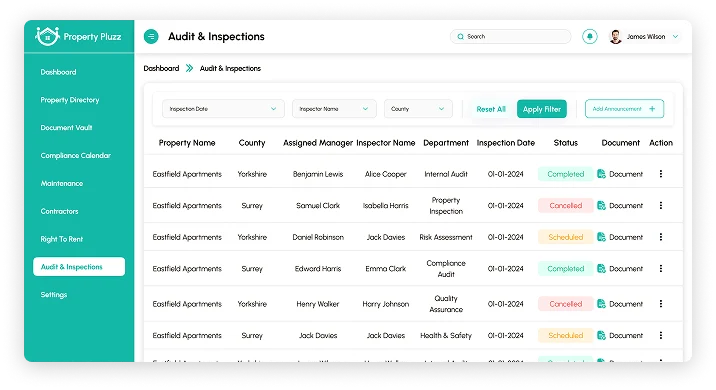
Task: Open action menu for Risk Assessment row
Action: coord(661,237)
